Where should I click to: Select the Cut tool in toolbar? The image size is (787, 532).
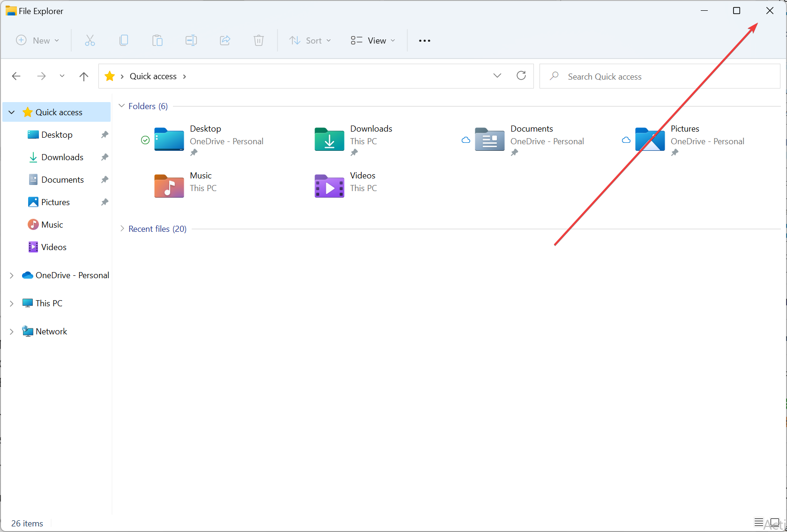click(90, 40)
